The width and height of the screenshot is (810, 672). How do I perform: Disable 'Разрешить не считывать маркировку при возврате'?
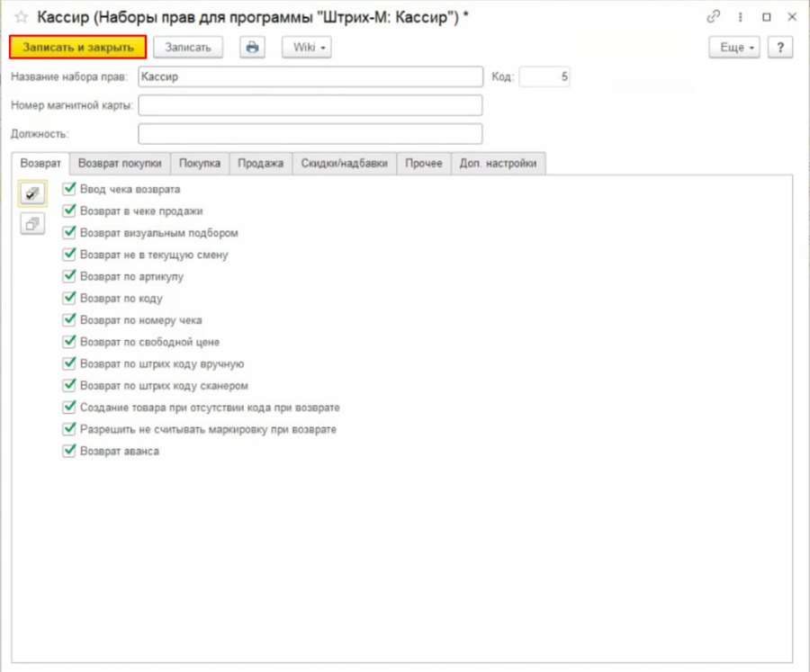(x=69, y=429)
